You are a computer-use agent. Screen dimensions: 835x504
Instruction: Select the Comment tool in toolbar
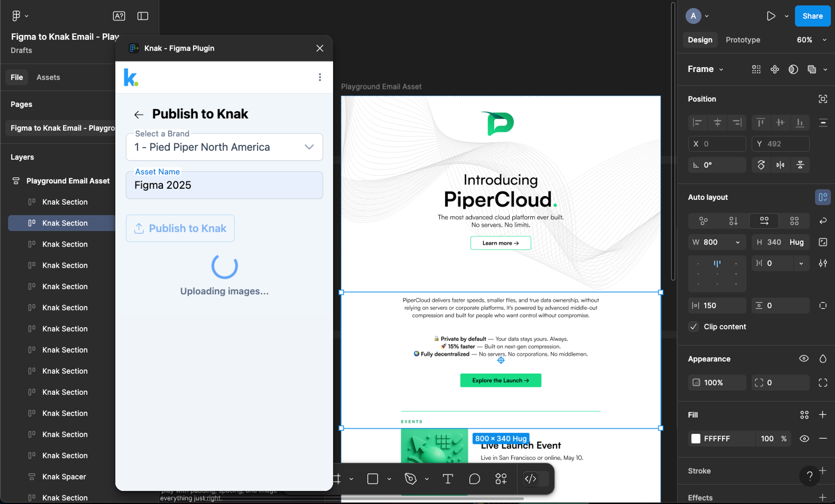point(474,479)
